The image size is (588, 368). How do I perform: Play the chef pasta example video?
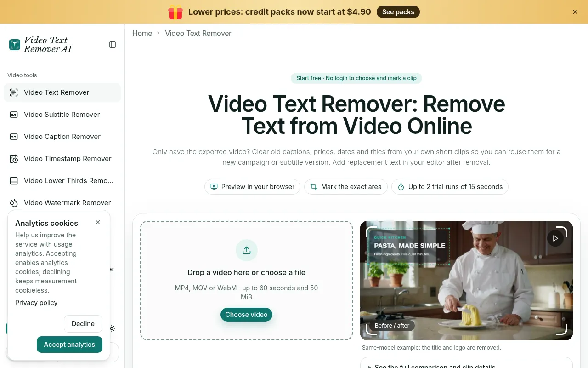pyautogui.click(x=555, y=238)
